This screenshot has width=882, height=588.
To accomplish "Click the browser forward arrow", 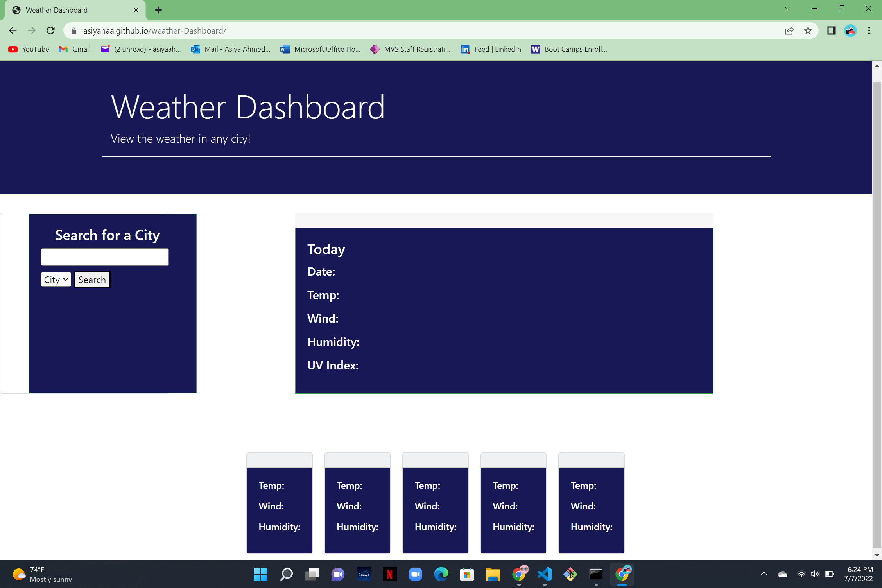I will [x=32, y=30].
